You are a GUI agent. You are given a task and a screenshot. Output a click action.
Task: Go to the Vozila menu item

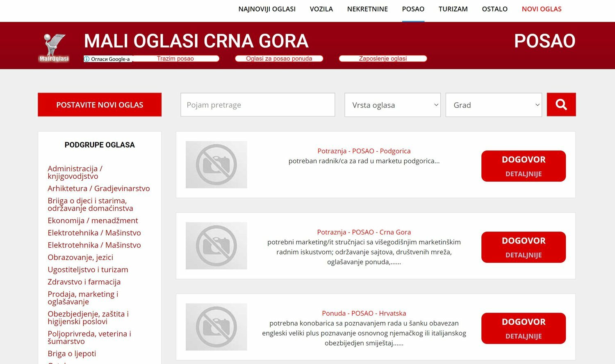click(x=321, y=9)
